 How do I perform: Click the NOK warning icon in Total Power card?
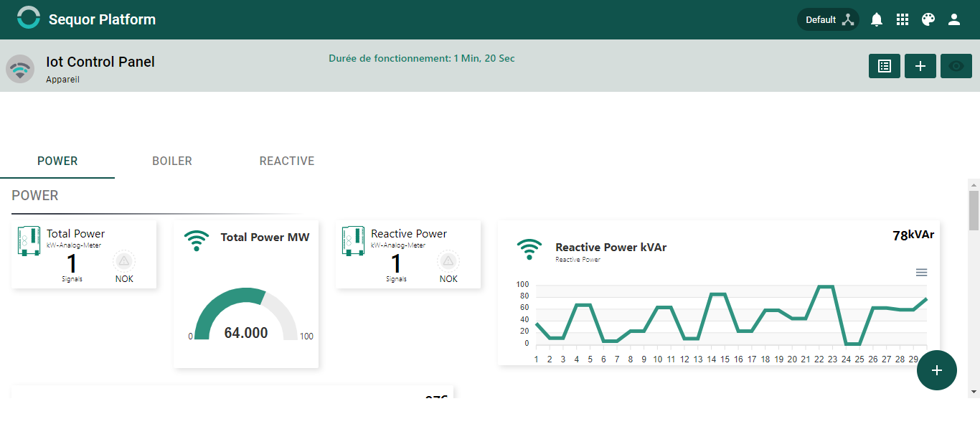click(124, 260)
